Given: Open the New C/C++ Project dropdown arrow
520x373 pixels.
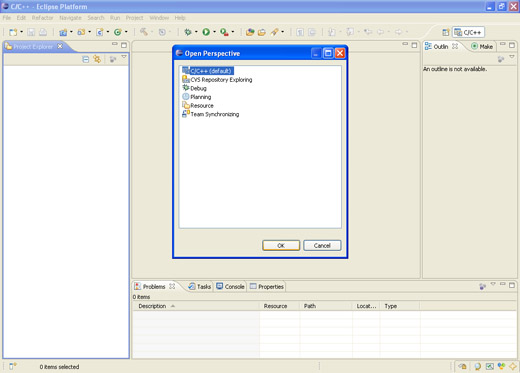Looking at the screenshot, I should (71, 32).
